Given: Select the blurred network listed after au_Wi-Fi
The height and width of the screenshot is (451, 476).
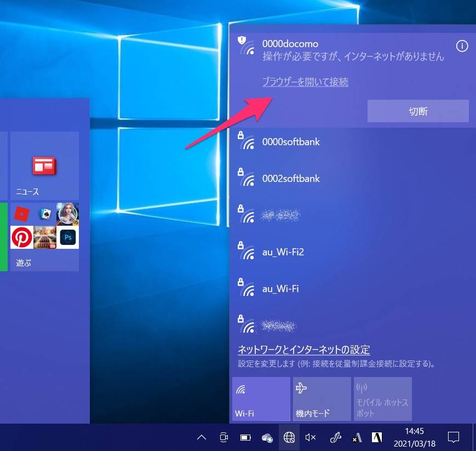Looking at the screenshot, I should pyautogui.click(x=352, y=326).
